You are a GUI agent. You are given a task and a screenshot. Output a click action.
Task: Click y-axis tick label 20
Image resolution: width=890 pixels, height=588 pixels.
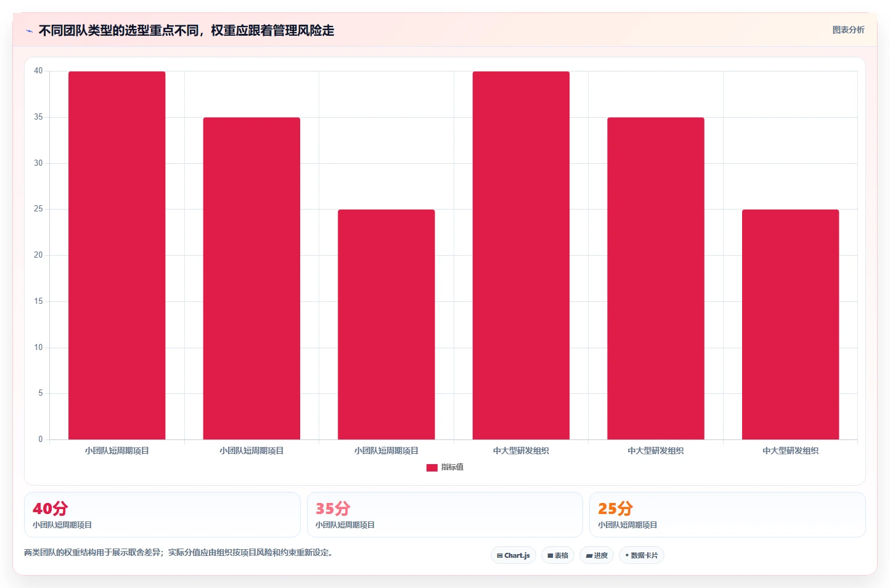click(x=38, y=255)
